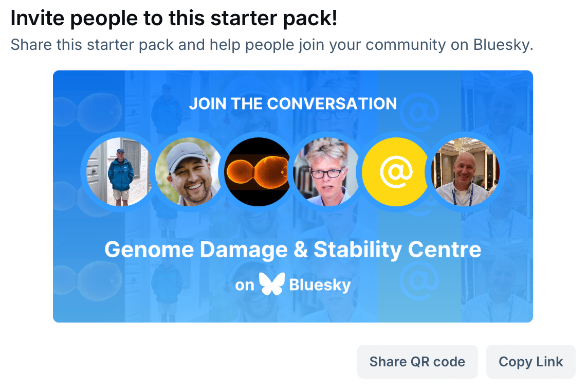
Task: Click the faded cell image at banner's left edge
Action: (x=87, y=109)
